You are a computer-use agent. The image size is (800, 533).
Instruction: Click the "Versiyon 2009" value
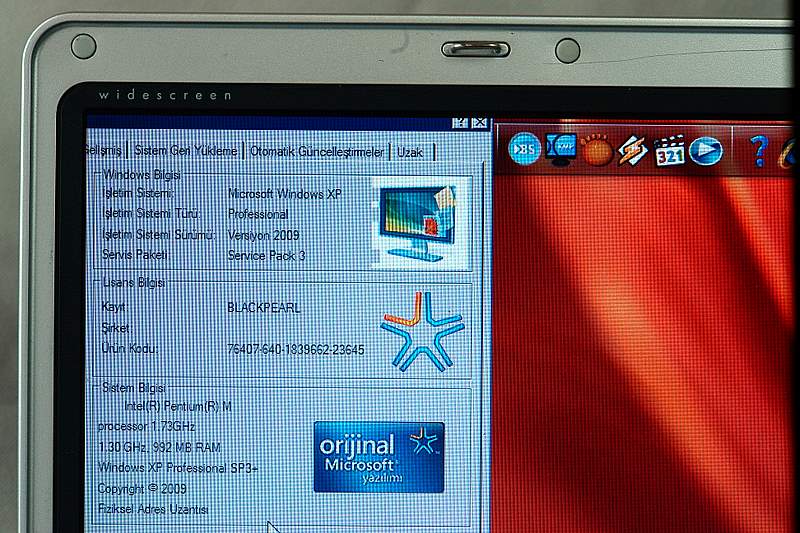point(264,235)
